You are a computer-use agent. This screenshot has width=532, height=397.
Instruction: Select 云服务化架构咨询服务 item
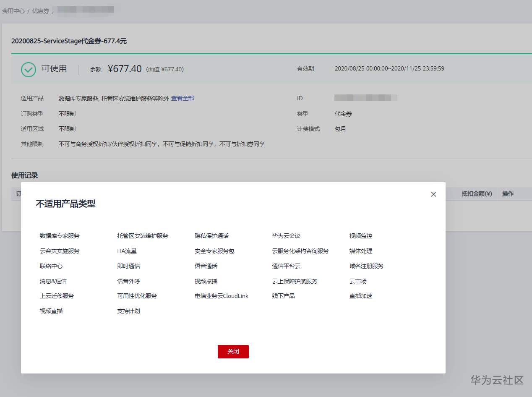pyautogui.click(x=300, y=251)
